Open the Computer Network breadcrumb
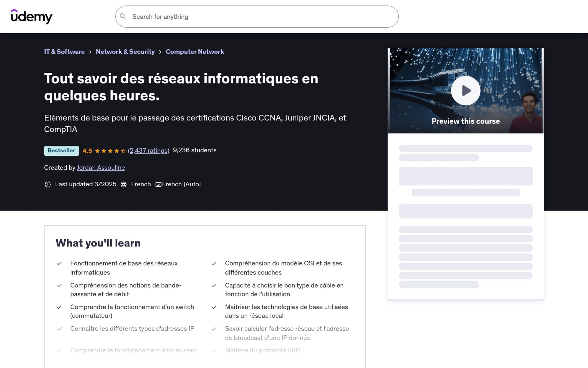The height and width of the screenshot is (368, 588). (x=195, y=52)
